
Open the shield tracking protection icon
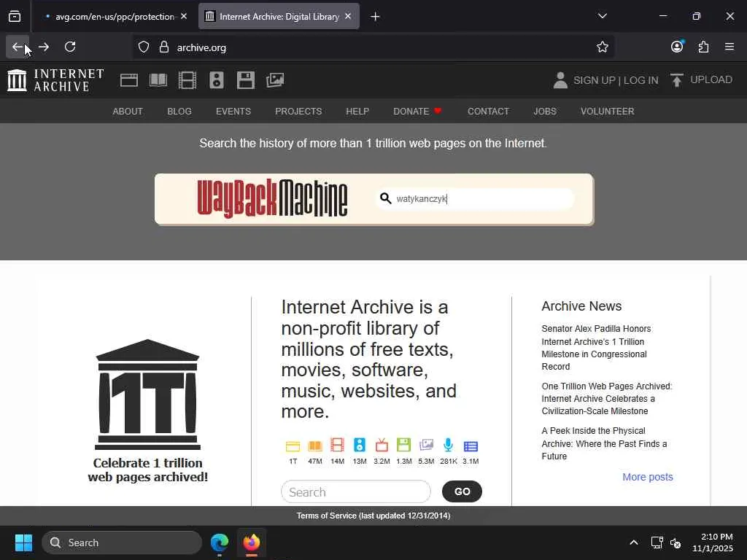pyautogui.click(x=144, y=47)
